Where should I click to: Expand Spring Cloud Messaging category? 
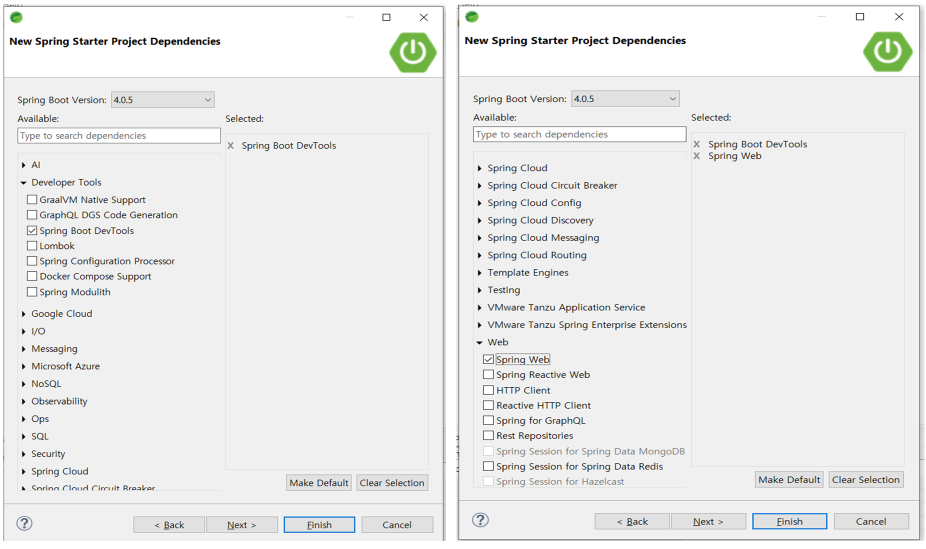coord(480,237)
